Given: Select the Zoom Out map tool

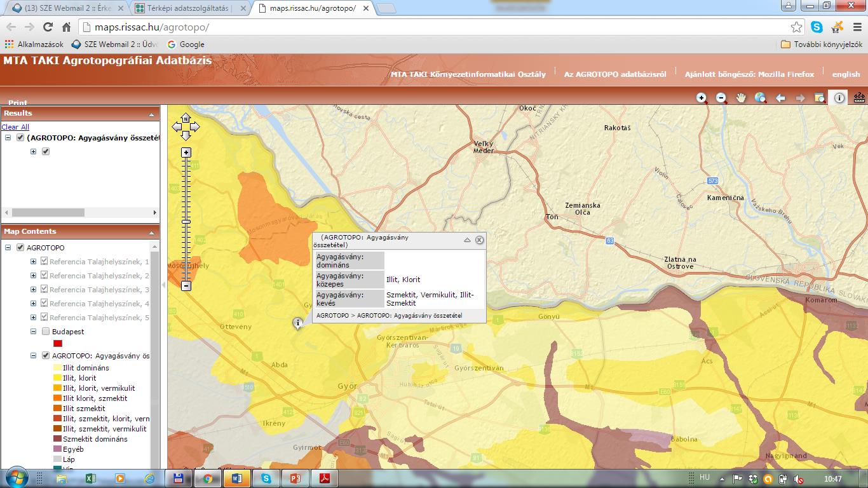Looking at the screenshot, I should pos(721,98).
